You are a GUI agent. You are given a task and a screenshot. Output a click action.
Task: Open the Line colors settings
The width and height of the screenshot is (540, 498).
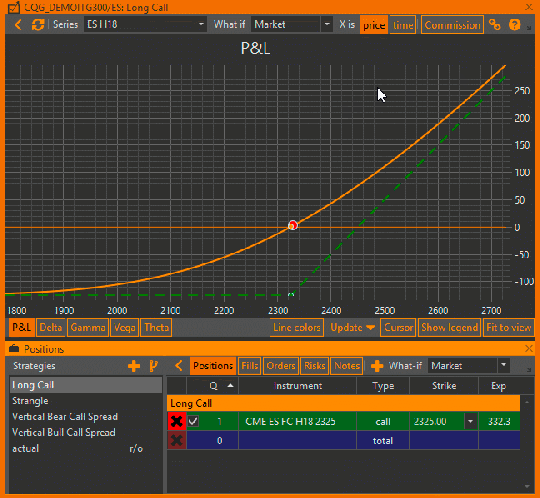297,327
